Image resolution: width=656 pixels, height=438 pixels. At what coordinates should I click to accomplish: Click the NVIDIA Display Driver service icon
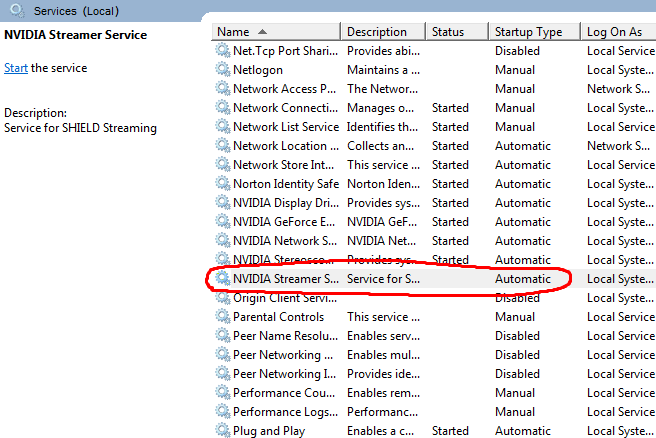click(222, 203)
